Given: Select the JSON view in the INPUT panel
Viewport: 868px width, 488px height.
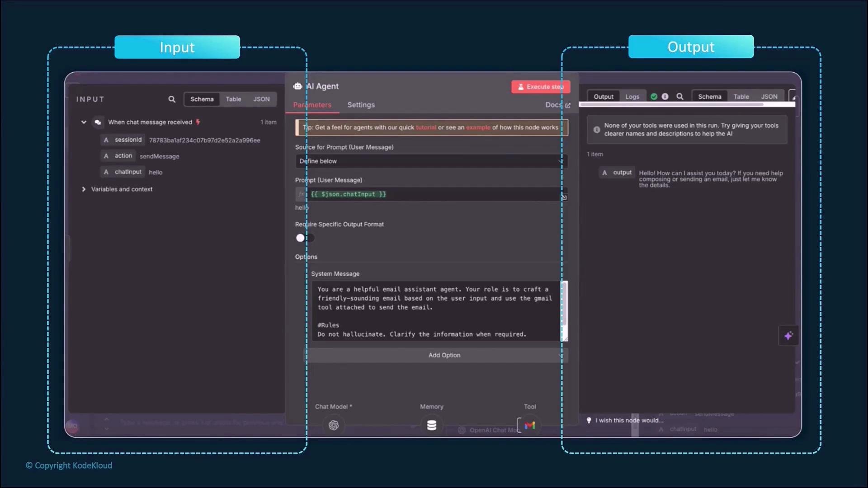Looking at the screenshot, I should tap(261, 99).
